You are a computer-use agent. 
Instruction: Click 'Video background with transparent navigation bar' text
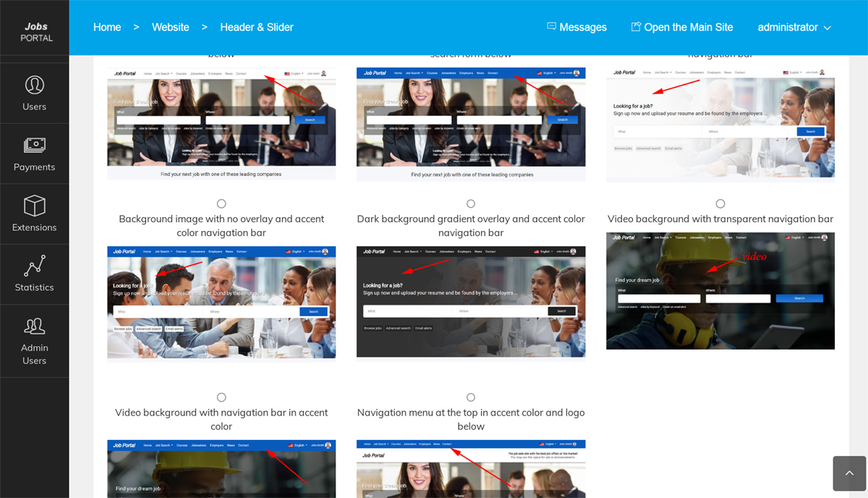720,219
